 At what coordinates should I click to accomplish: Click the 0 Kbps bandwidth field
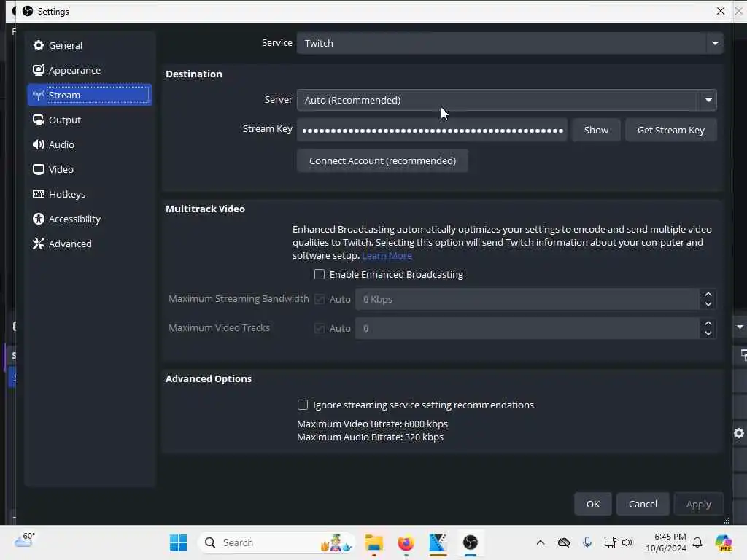pos(527,299)
